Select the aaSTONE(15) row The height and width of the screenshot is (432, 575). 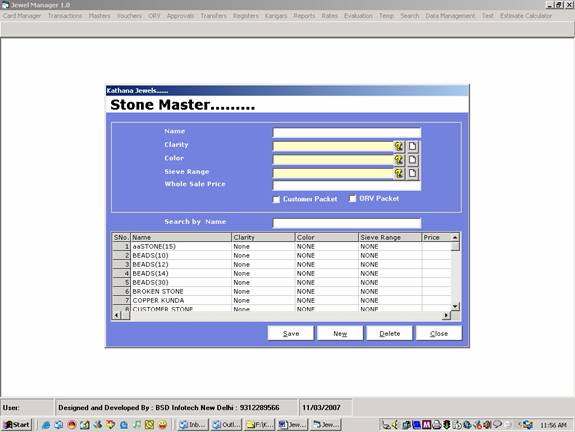(282, 246)
